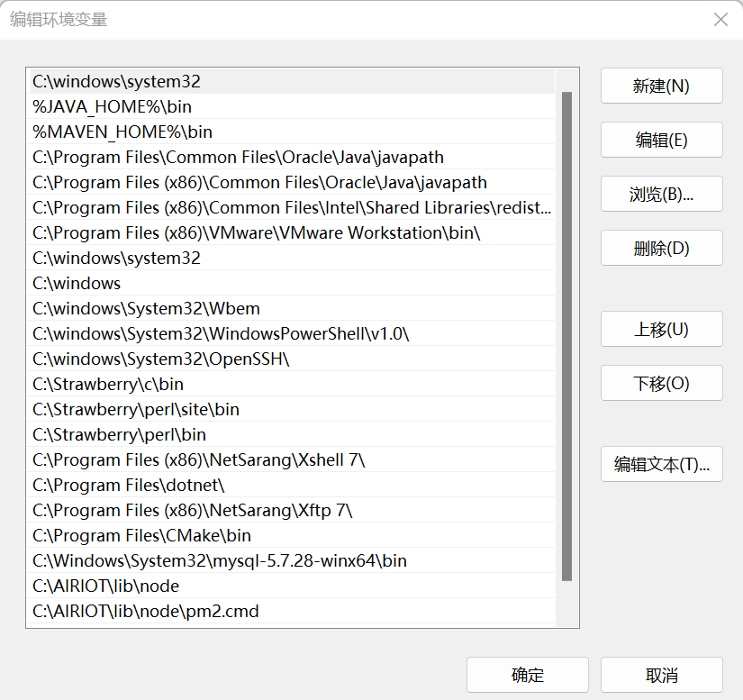Open 编辑文本(T)... text editor
Screen dimensions: 743x700
tap(661, 464)
